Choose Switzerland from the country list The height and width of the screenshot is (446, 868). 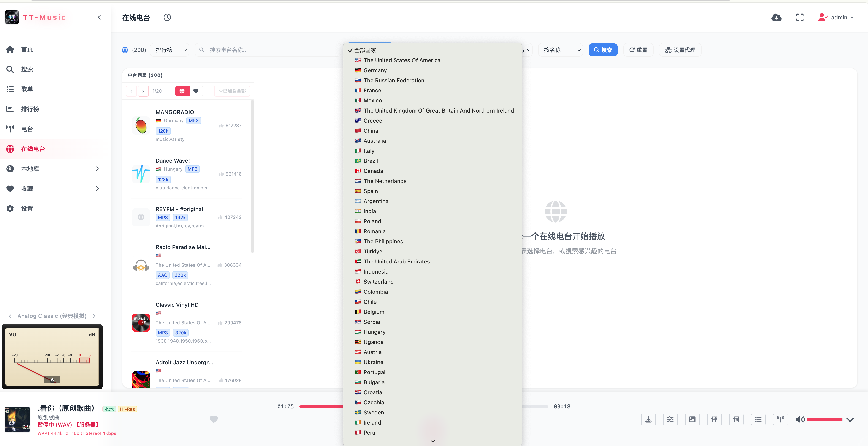(x=432, y=282)
